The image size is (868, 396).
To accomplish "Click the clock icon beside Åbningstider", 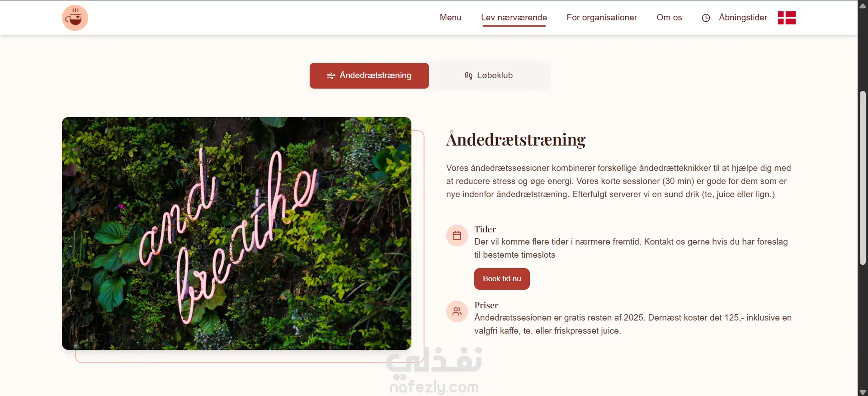I will point(706,18).
